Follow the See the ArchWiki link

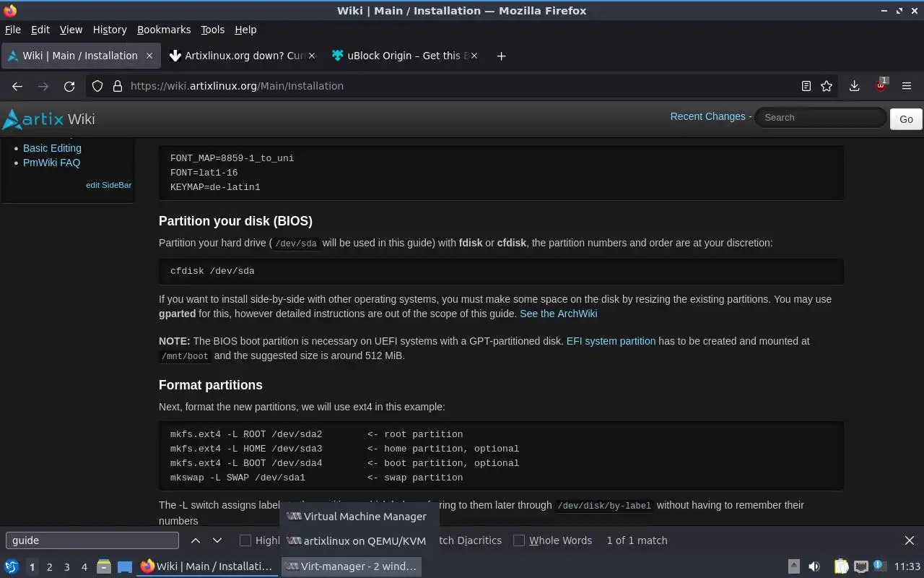(558, 314)
